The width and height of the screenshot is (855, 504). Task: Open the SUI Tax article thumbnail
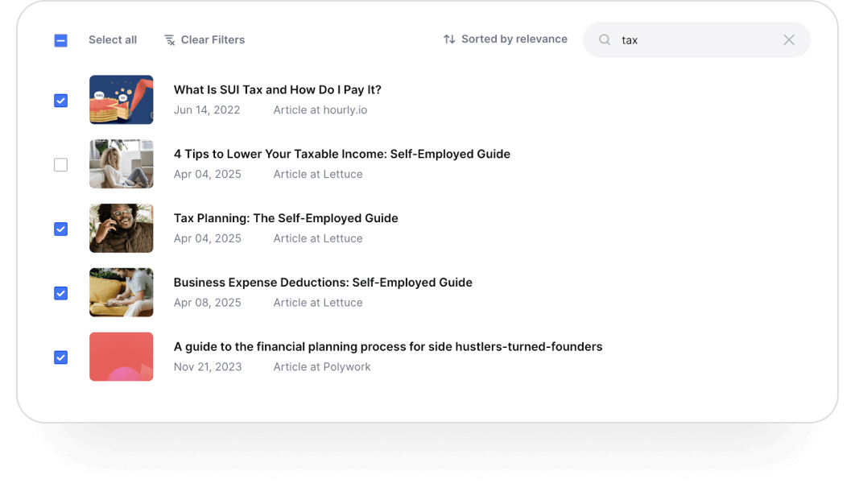click(x=121, y=100)
